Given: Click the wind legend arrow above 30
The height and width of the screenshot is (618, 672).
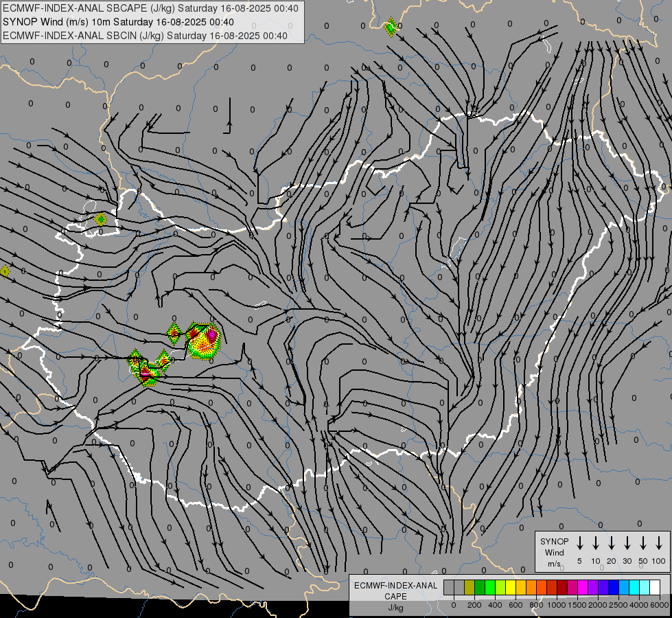Looking at the screenshot, I should coord(627,543).
